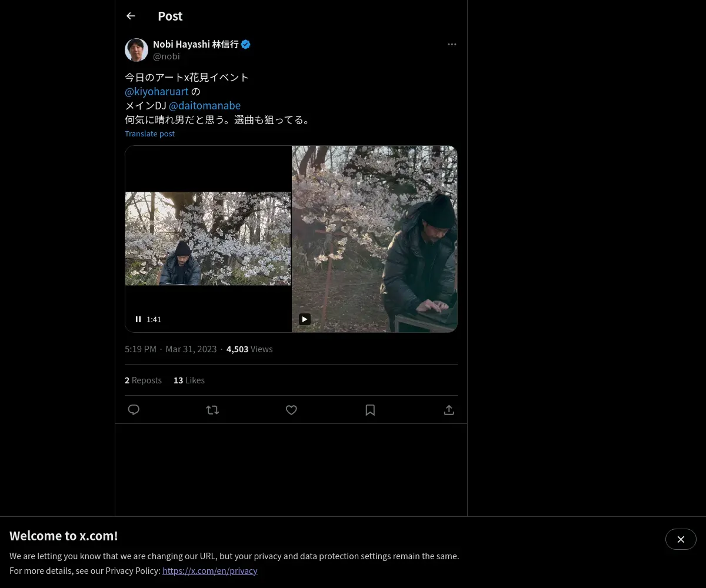This screenshot has height=588, width=706.
Task: Click the 5:19 PM post timestamp
Action: (x=141, y=349)
